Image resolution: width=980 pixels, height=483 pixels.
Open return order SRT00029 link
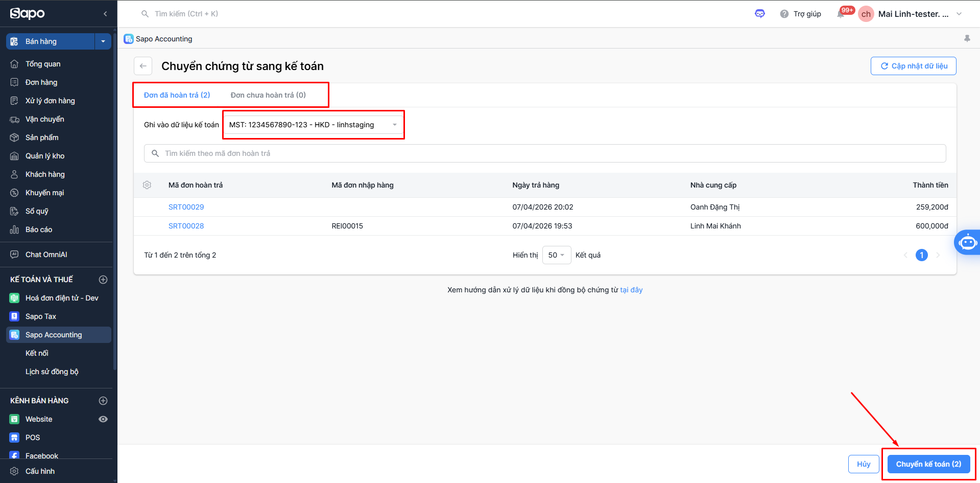(x=186, y=207)
